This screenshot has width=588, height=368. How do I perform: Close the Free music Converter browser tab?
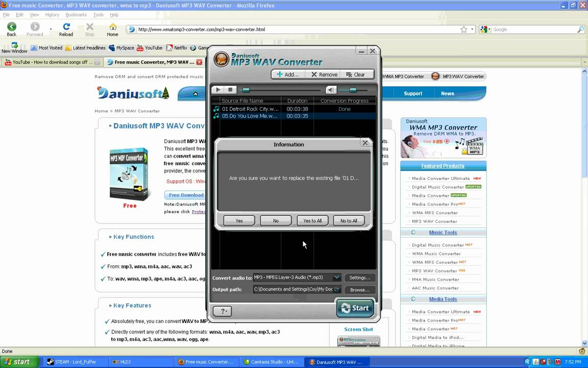(x=200, y=62)
